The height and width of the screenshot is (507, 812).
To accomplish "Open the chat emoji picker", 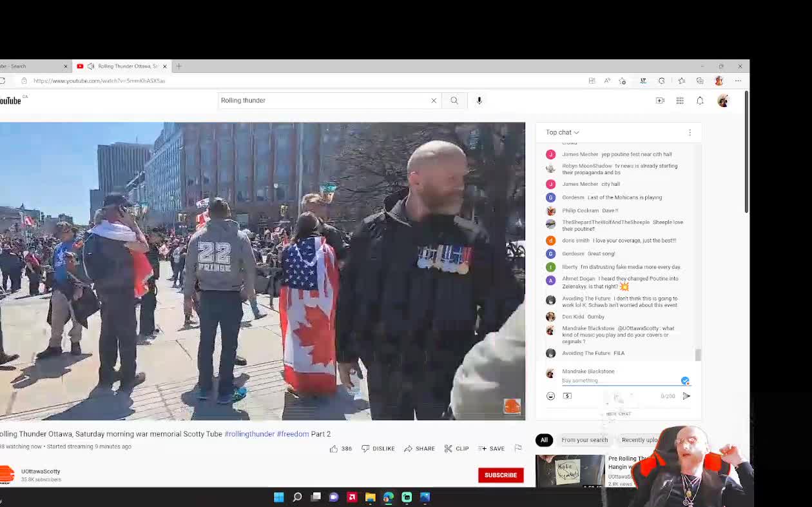I will point(551,396).
